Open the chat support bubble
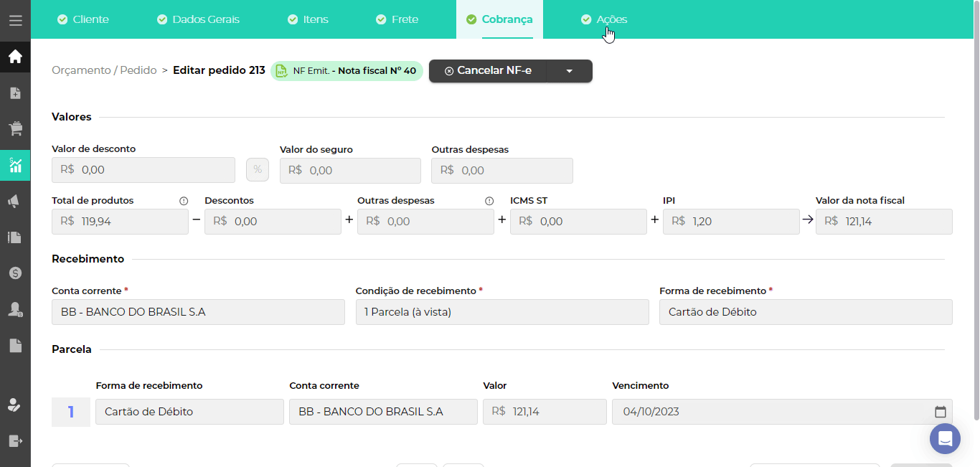 click(x=945, y=438)
